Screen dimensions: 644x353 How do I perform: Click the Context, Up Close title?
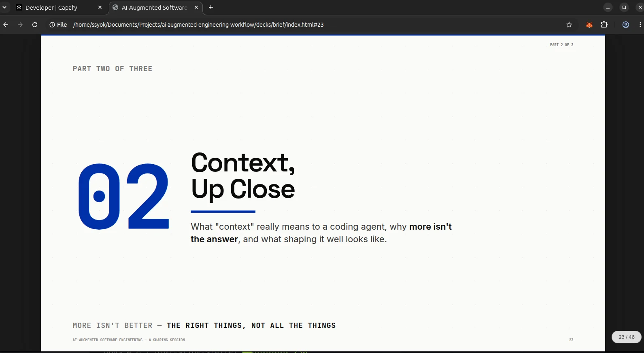[x=243, y=176]
